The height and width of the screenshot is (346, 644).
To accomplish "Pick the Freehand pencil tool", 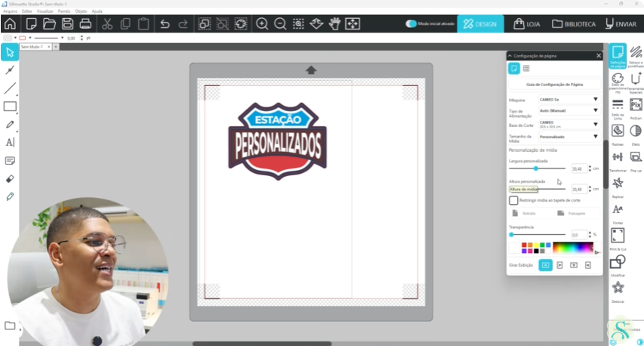I will (10, 125).
